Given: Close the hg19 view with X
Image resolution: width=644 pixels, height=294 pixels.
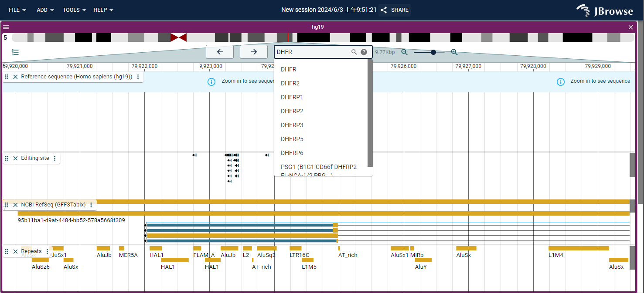Looking at the screenshot, I should (630, 27).
